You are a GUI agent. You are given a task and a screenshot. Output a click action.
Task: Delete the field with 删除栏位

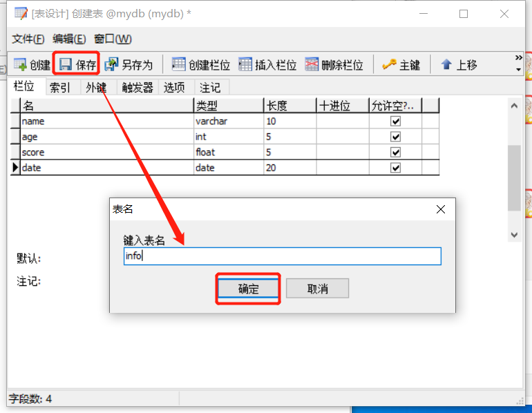point(334,64)
